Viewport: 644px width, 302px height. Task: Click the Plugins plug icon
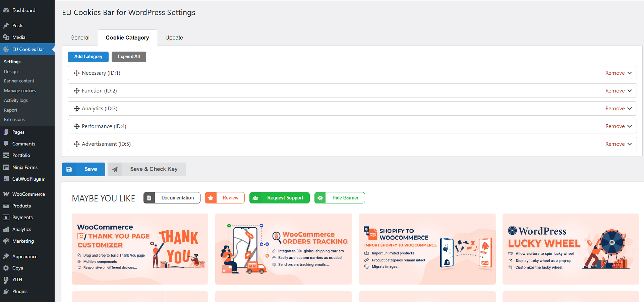tap(6, 291)
